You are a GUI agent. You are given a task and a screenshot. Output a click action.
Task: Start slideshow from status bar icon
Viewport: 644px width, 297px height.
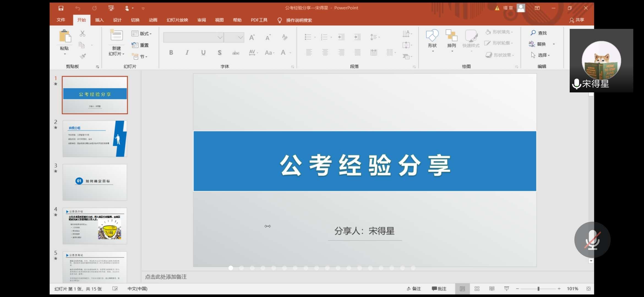(506, 289)
